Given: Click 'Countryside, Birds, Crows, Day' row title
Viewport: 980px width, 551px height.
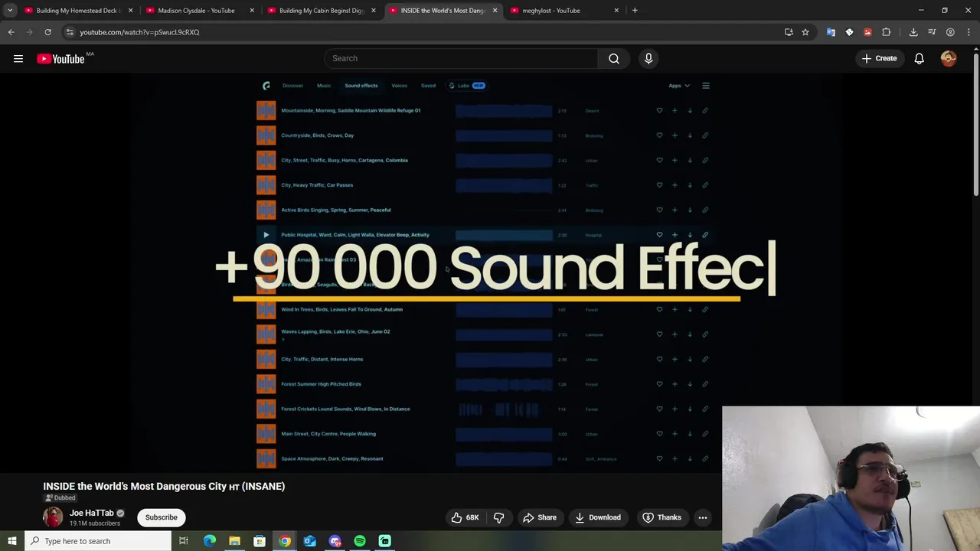Looking at the screenshot, I should point(317,135).
